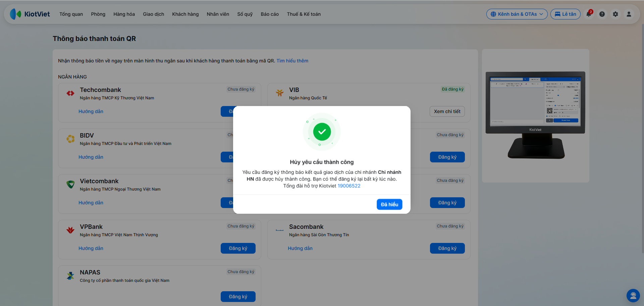Image resolution: width=644 pixels, height=306 pixels.
Task: Click the Sacombank logo icon
Action: click(280, 230)
